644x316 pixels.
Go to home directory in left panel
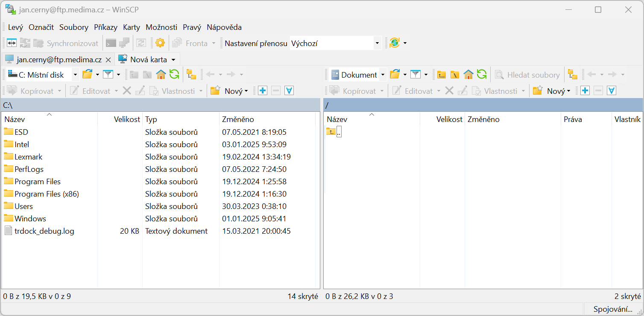161,75
